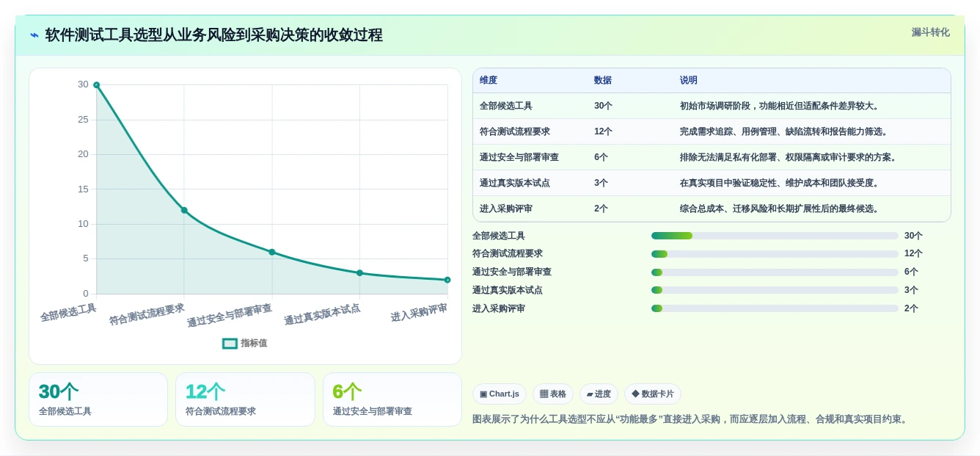Click the chart data point at 通过安全与部署审查
This screenshot has height=456, width=980.
click(x=272, y=252)
